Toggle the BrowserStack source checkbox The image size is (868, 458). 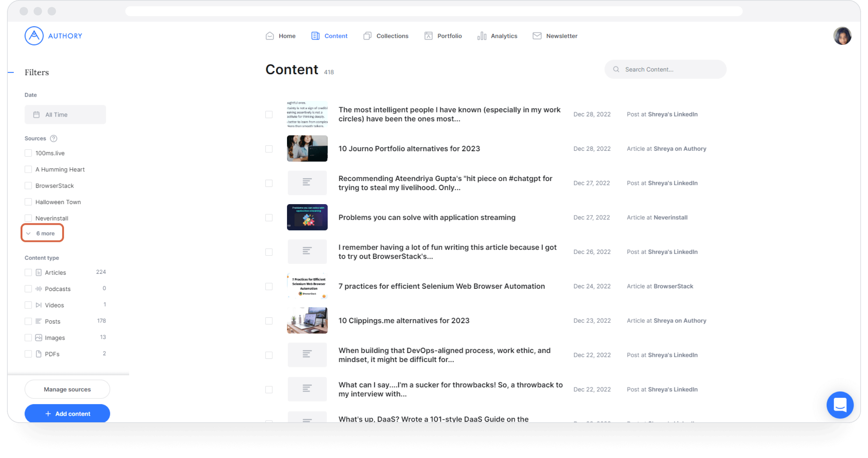(28, 186)
